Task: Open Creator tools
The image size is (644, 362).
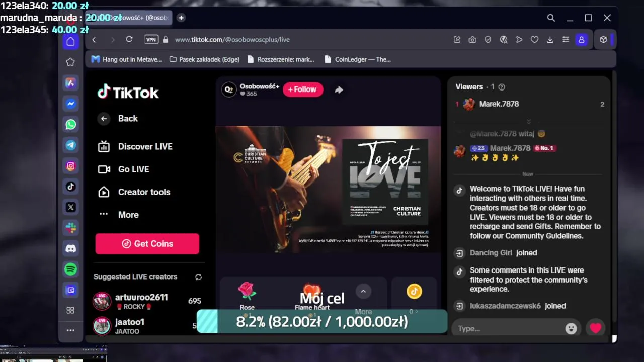Action: (x=134, y=192)
